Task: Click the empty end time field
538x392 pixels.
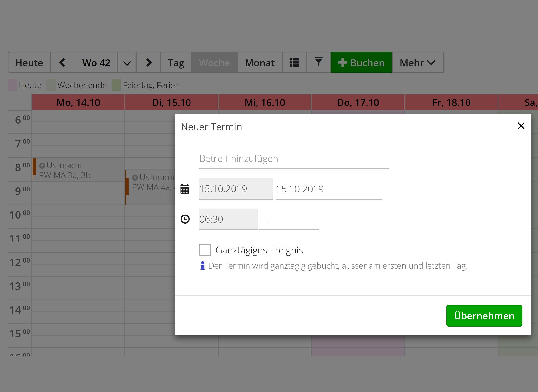Action: click(x=289, y=219)
